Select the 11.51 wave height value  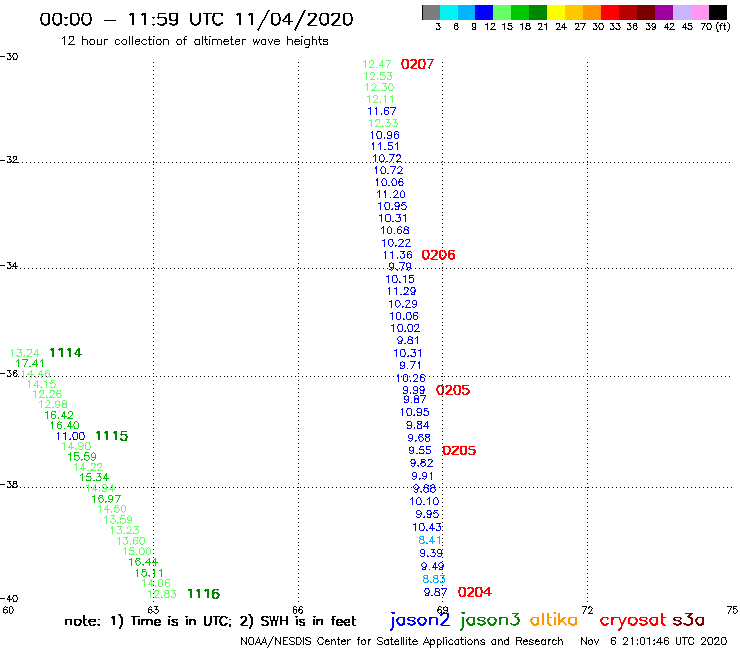coord(385,146)
